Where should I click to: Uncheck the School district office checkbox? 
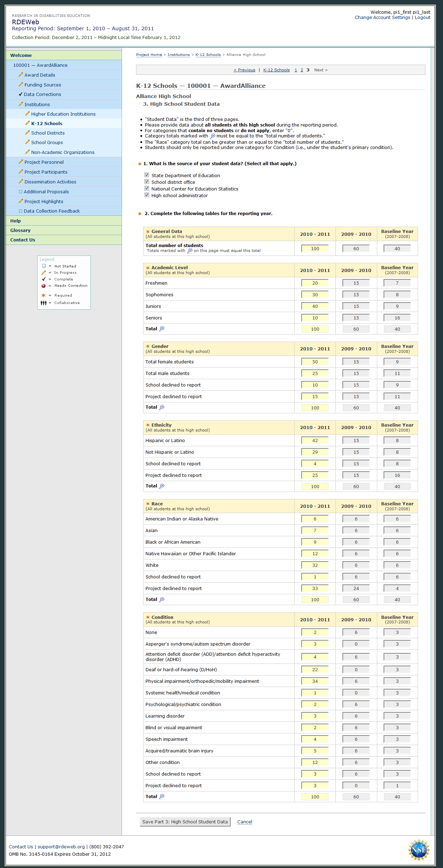tap(147, 182)
